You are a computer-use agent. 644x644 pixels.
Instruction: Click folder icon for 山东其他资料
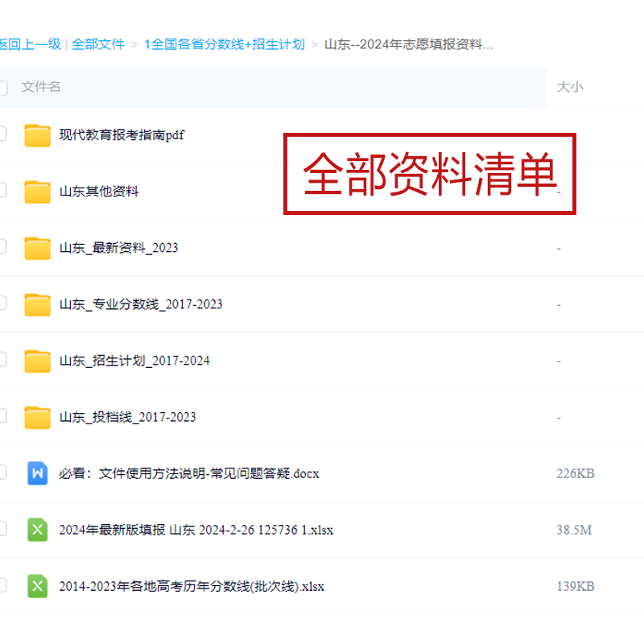point(37,192)
